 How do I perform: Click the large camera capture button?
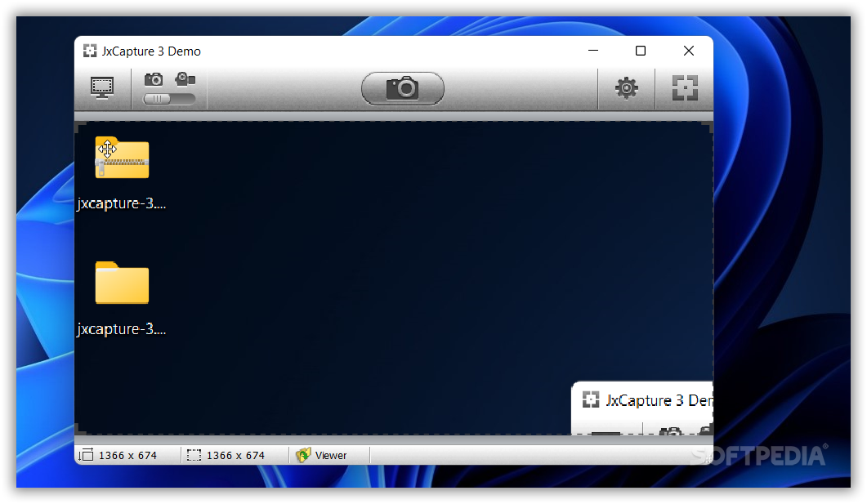tap(403, 88)
